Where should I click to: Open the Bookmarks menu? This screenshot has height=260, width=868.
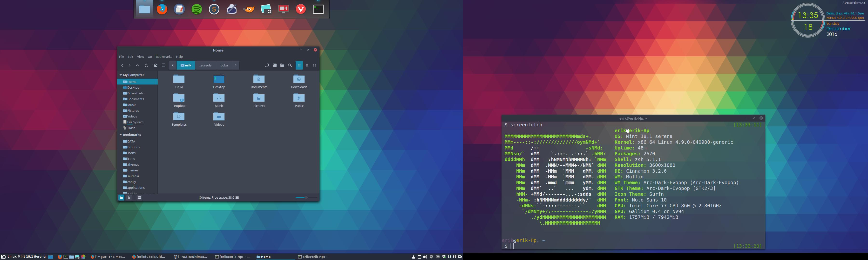pyautogui.click(x=164, y=57)
